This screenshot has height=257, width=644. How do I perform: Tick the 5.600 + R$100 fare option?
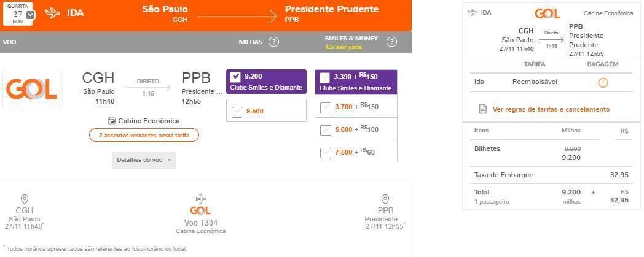(325, 130)
